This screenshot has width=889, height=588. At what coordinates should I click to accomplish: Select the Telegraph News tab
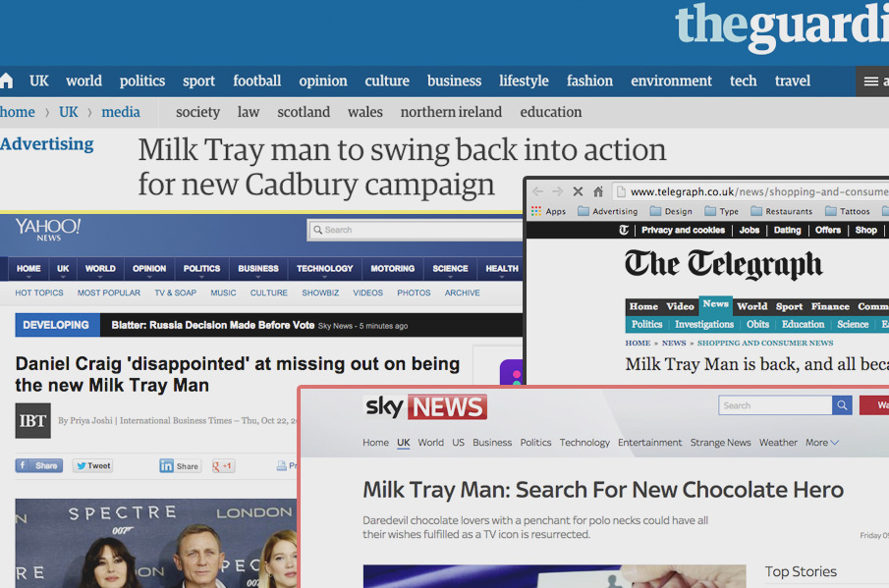coord(715,304)
